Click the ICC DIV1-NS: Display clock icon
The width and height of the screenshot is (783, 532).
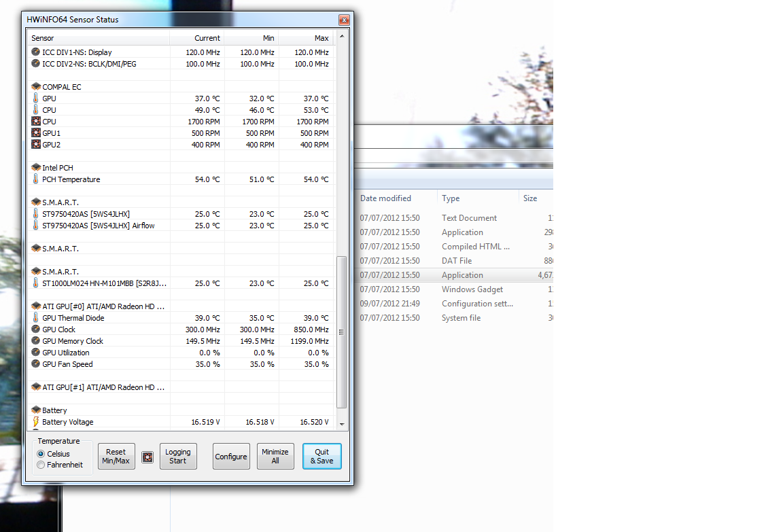[x=35, y=52]
